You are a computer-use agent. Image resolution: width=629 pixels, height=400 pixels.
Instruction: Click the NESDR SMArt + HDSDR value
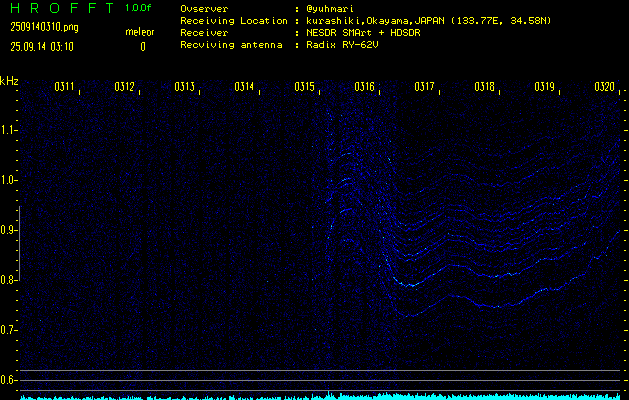point(363,33)
